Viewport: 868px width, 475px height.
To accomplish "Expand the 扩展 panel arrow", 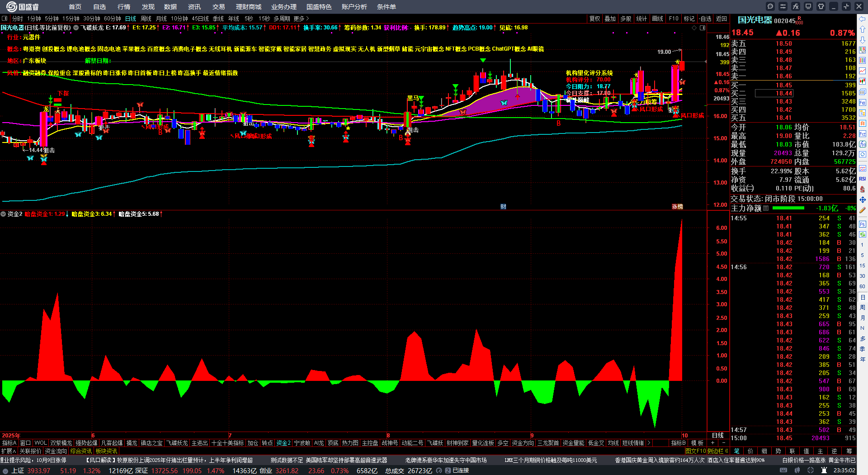I will [x=9, y=451].
